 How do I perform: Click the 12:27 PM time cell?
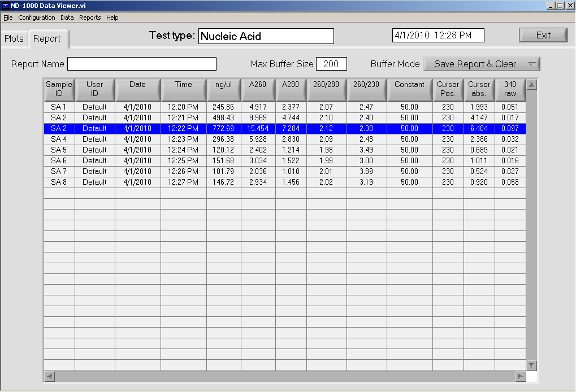183,182
